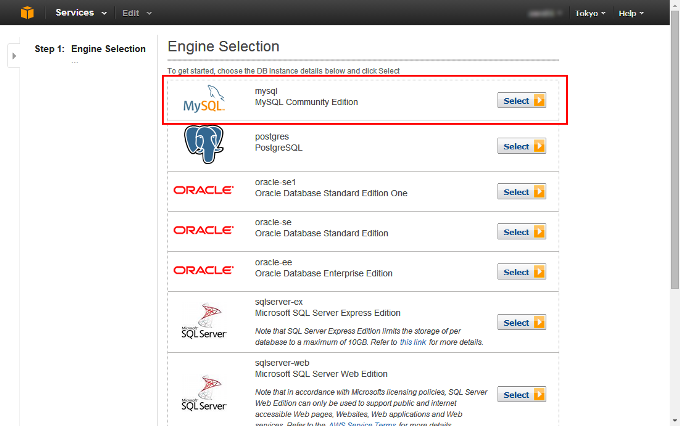This screenshot has width=680, height=426.
Task: Open the Help dropdown menu
Action: [631, 13]
